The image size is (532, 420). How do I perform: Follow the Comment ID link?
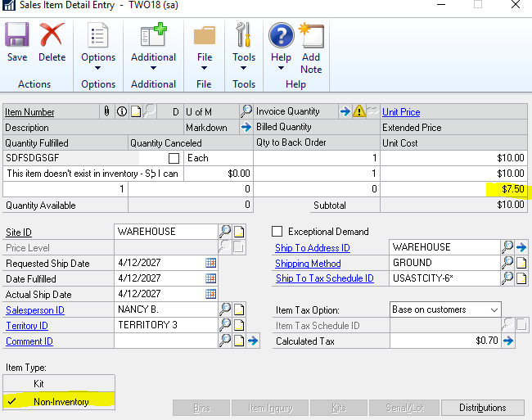(x=29, y=341)
